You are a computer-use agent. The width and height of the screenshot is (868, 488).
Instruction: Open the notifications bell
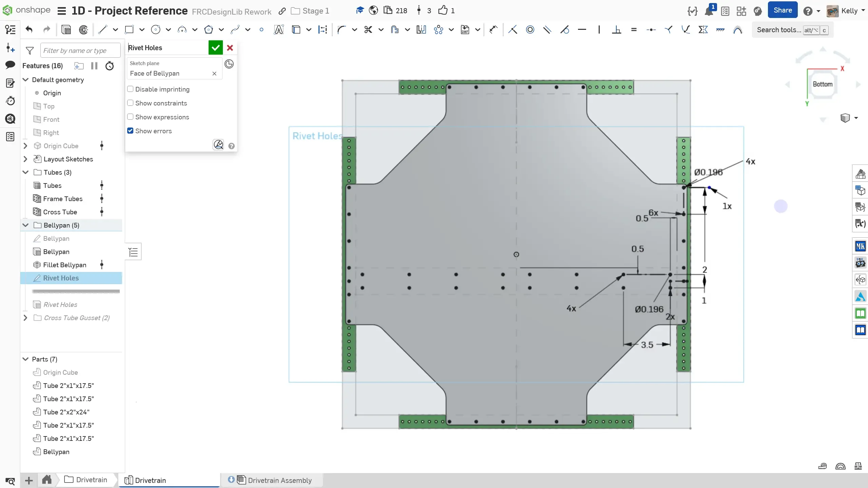[709, 11]
